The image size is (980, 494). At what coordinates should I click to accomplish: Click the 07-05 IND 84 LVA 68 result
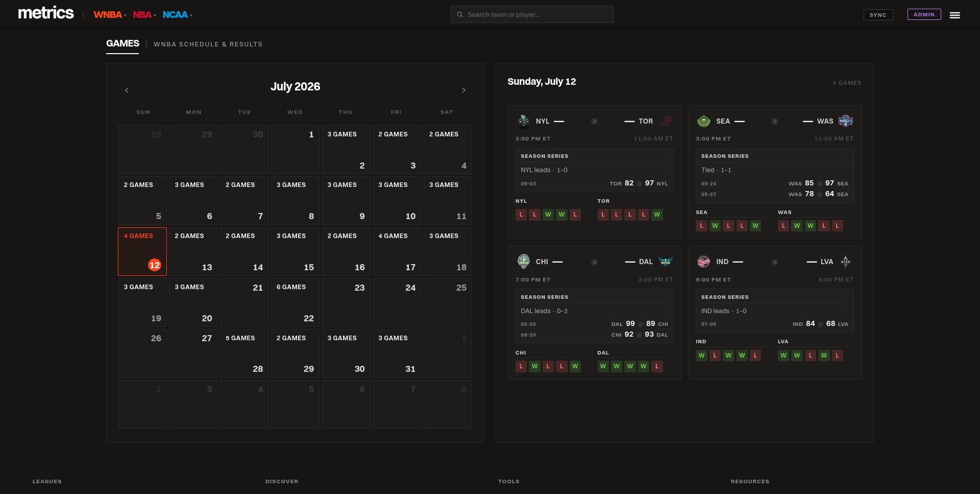coord(775,324)
